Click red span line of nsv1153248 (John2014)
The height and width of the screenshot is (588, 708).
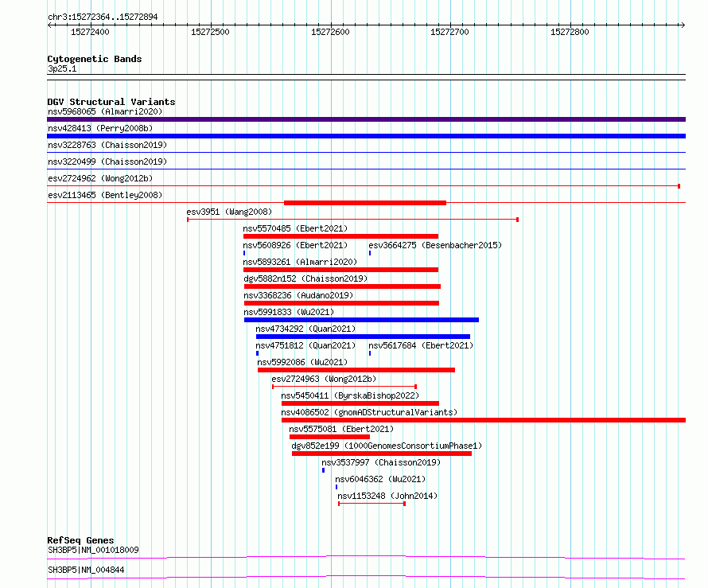tap(372, 504)
